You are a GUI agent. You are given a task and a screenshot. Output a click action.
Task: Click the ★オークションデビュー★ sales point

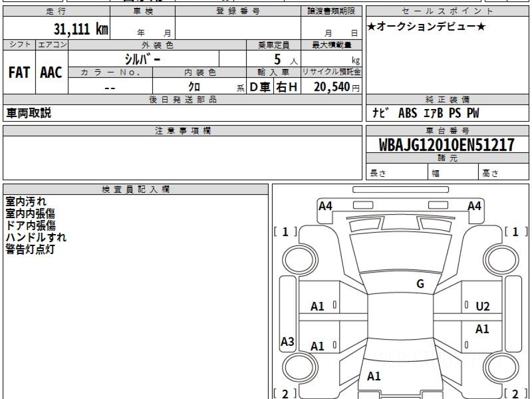pyautogui.click(x=427, y=27)
